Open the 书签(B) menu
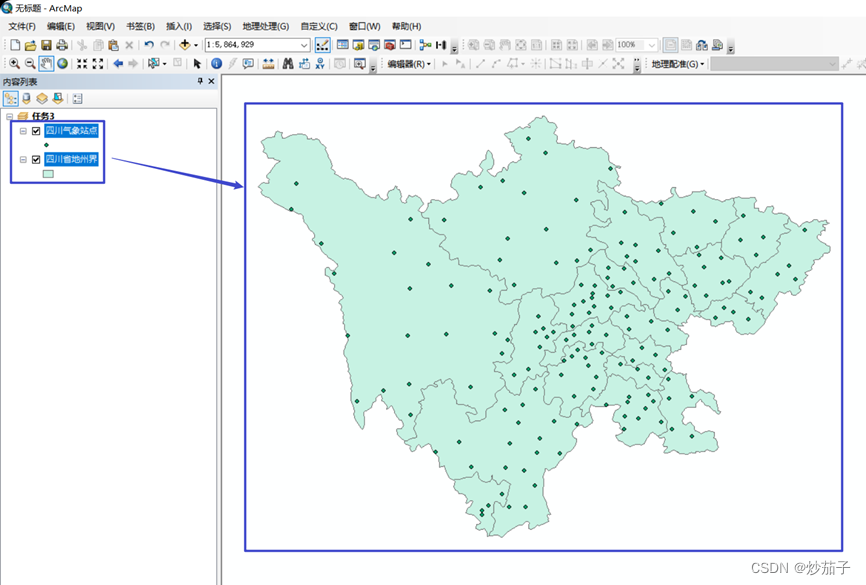866x585 pixels. (140, 27)
